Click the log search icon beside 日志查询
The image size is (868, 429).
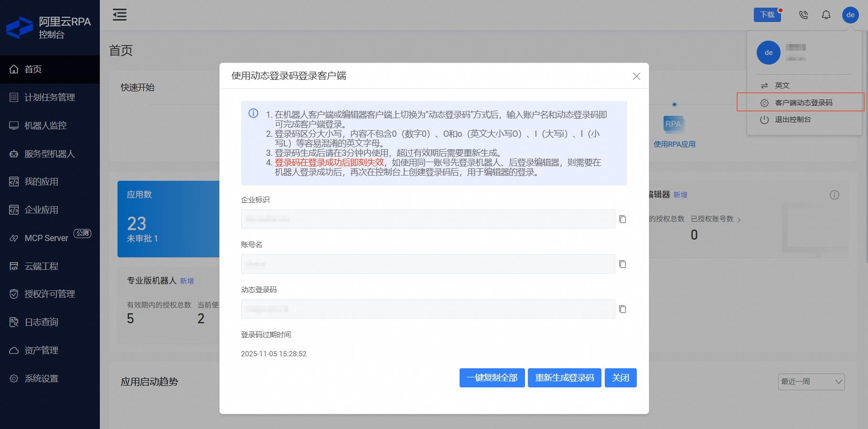pos(14,322)
